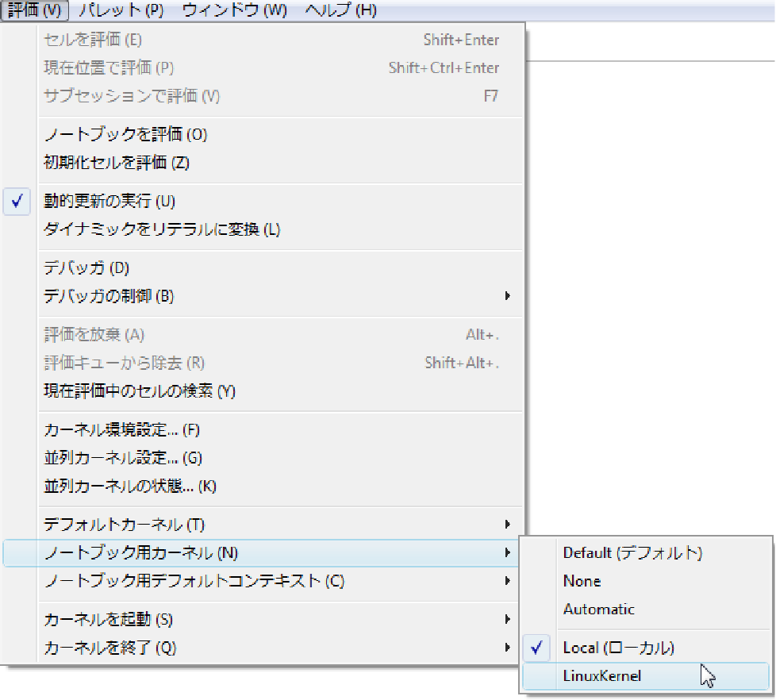
Task: Select 評価を放棄 (A) entry
Action: point(263,335)
